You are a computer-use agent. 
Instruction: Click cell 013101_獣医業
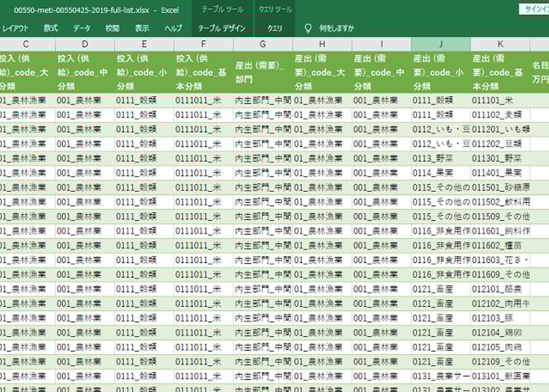click(500, 376)
